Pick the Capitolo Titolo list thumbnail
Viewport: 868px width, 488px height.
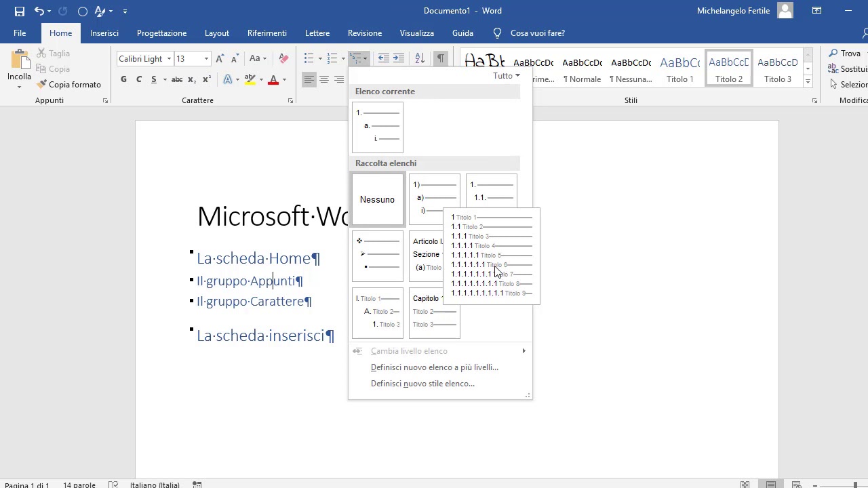pyautogui.click(x=435, y=313)
